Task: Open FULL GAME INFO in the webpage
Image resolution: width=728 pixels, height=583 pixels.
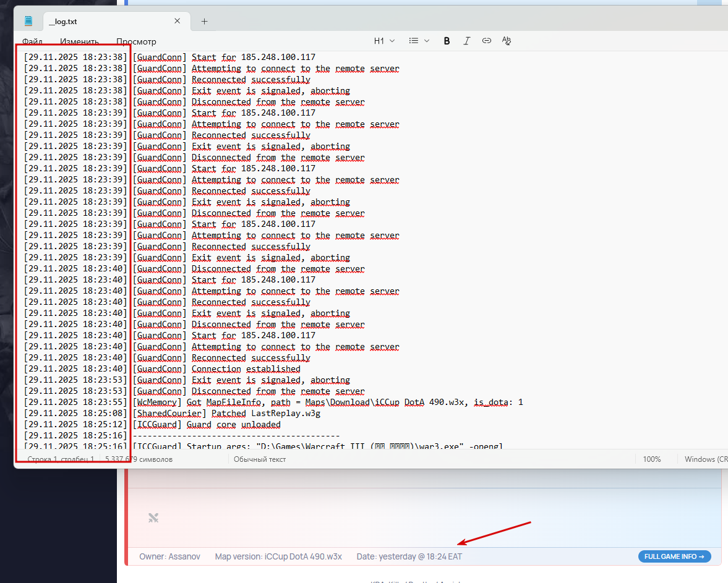Action: tap(675, 556)
